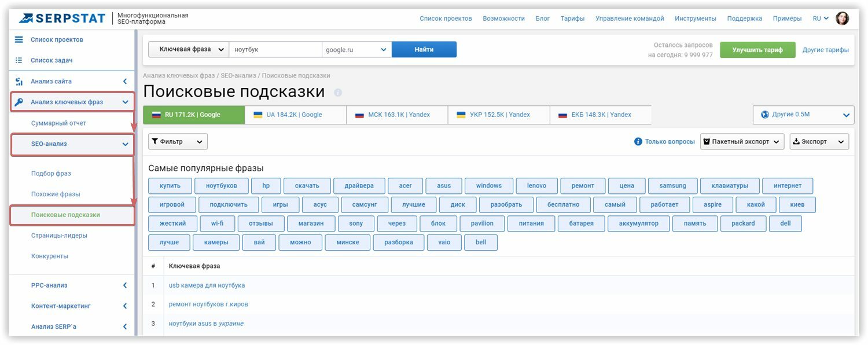Open Возможности in top navigation
Viewport: 868px width, 345px height.
(x=503, y=19)
